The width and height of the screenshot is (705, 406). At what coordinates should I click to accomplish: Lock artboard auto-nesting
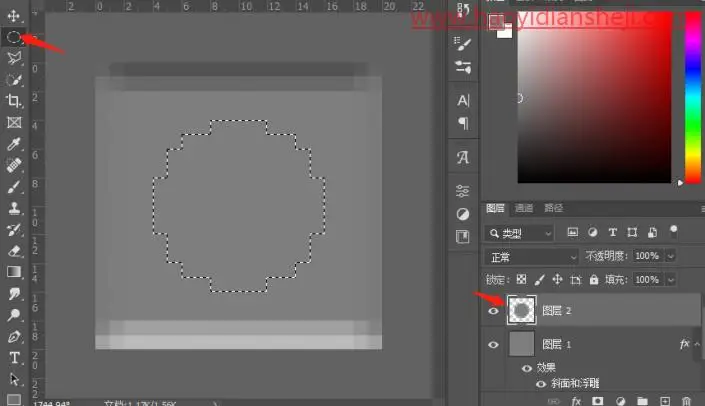pos(576,280)
